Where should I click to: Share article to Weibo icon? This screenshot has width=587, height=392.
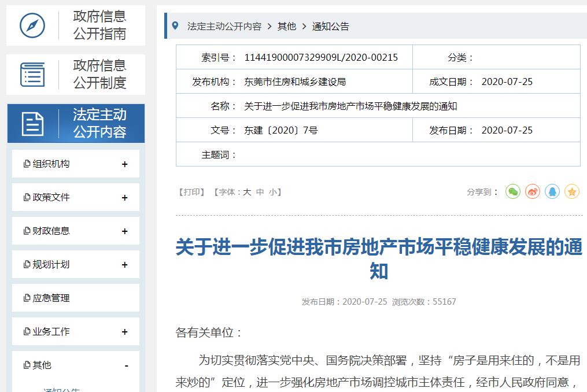pos(533,191)
